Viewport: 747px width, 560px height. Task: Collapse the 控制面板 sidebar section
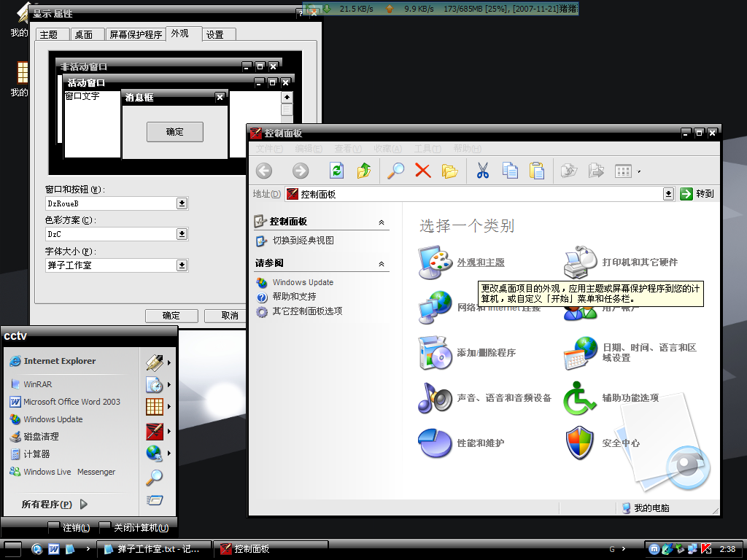[381, 222]
